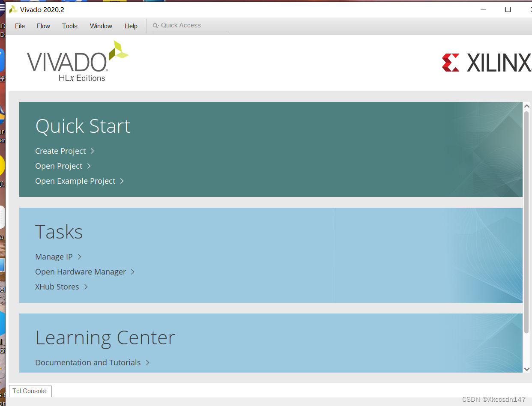Click chevron next to XHub Stores

pos(86,287)
